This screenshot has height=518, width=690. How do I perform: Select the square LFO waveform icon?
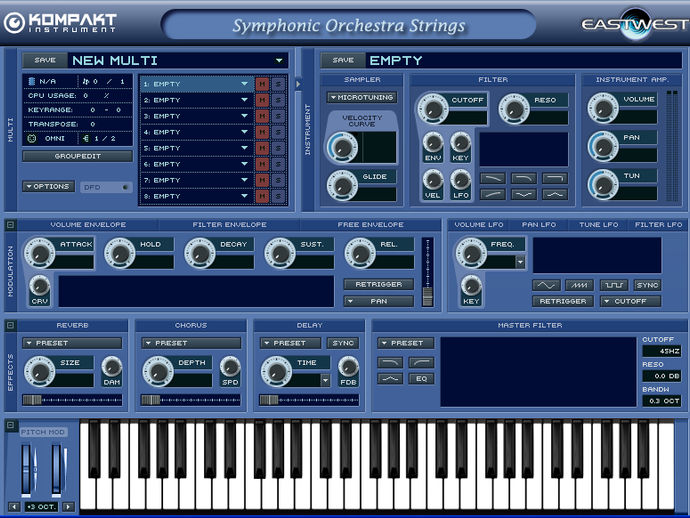[x=614, y=285]
